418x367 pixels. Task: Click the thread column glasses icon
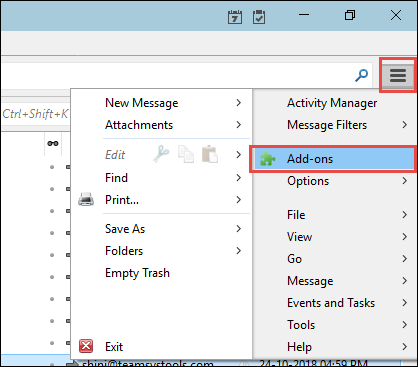point(53,143)
